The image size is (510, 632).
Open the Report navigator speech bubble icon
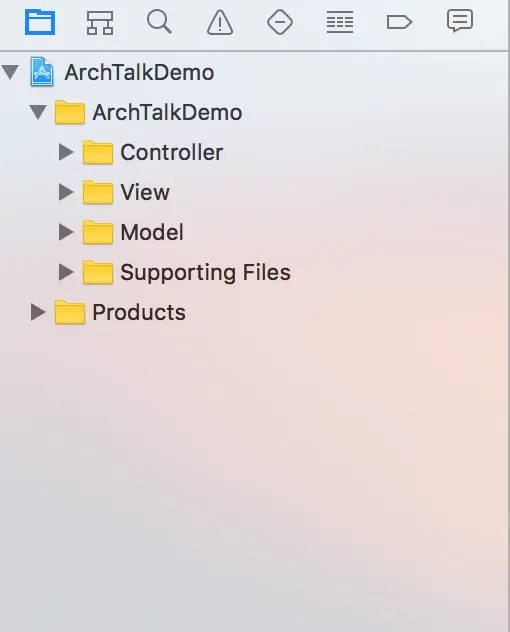coord(460,21)
